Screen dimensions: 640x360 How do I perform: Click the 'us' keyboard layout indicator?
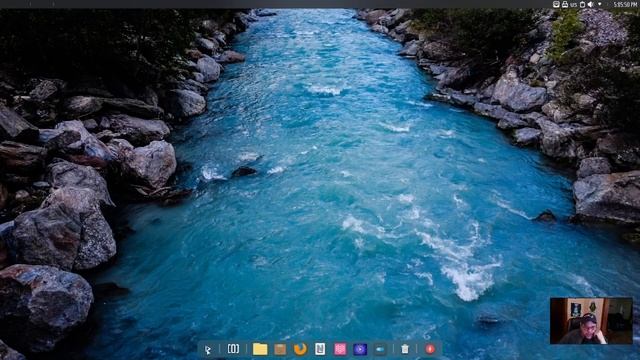tap(573, 4)
